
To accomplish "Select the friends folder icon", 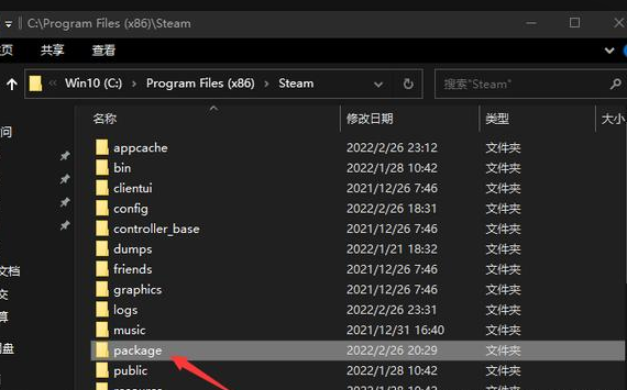I will tap(102, 269).
